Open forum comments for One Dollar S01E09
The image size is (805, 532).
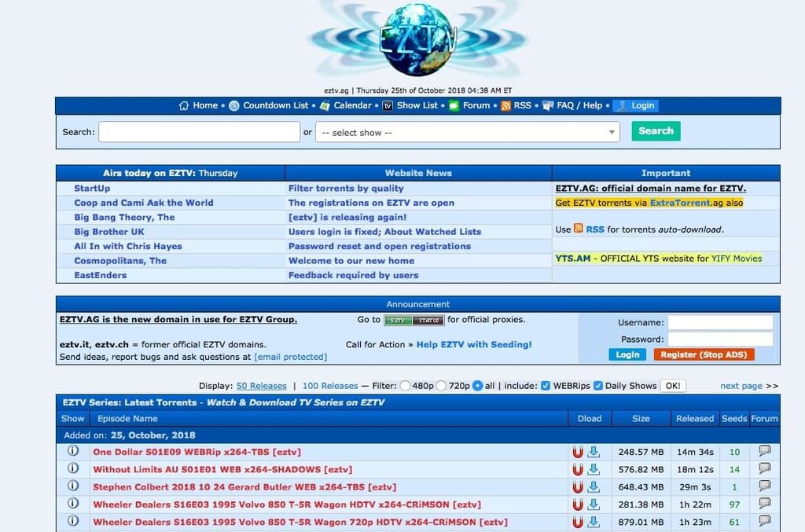coord(764,451)
